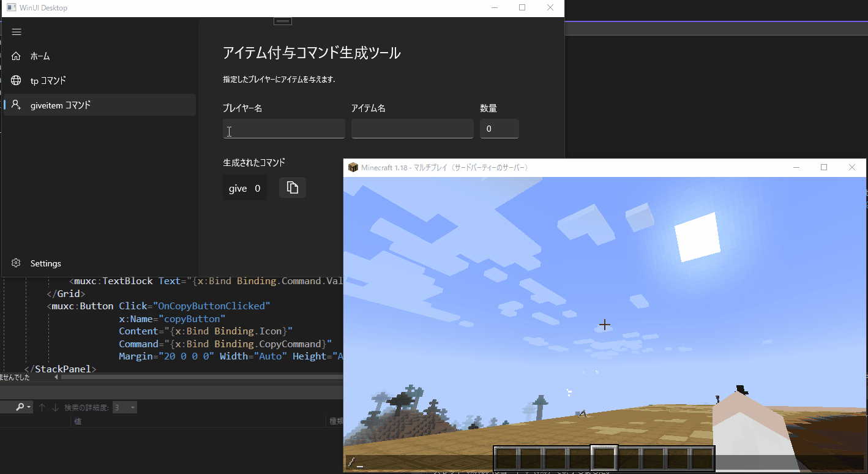Viewport: 868px width, 474px height.
Task: Close the Minecraft window
Action: click(852, 167)
